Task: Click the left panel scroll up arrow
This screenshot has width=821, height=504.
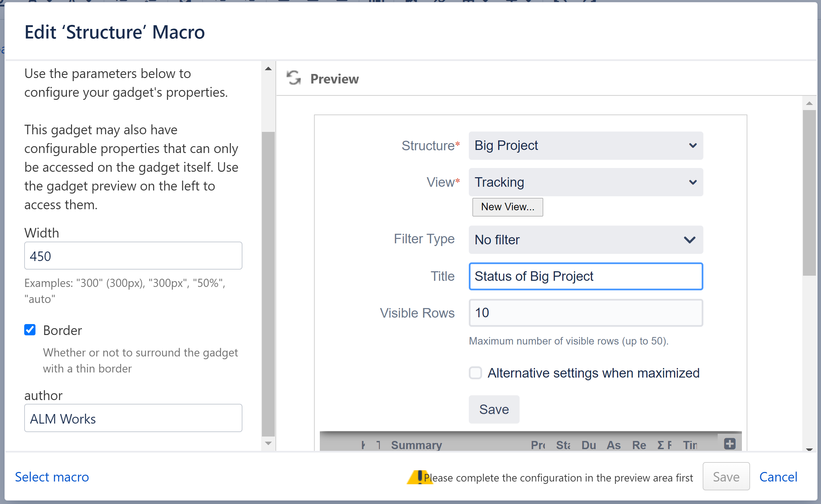Action: [268, 69]
